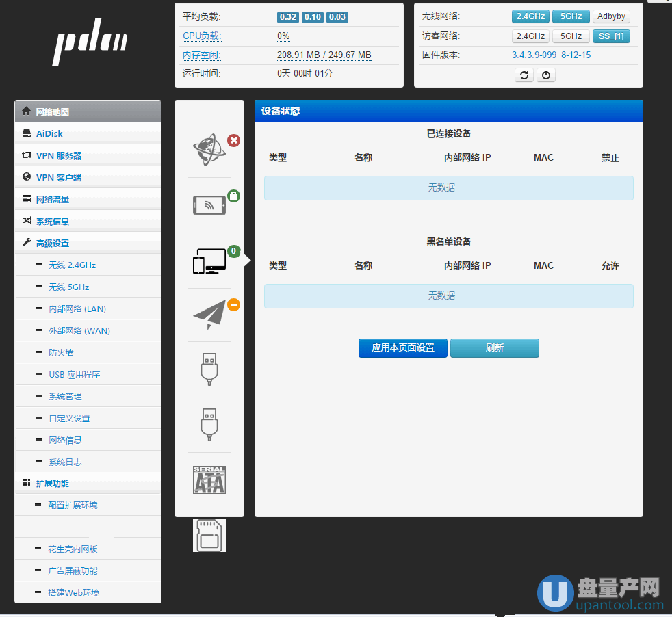672x617 pixels.
Task: Click 刷新 button
Action: point(495,348)
